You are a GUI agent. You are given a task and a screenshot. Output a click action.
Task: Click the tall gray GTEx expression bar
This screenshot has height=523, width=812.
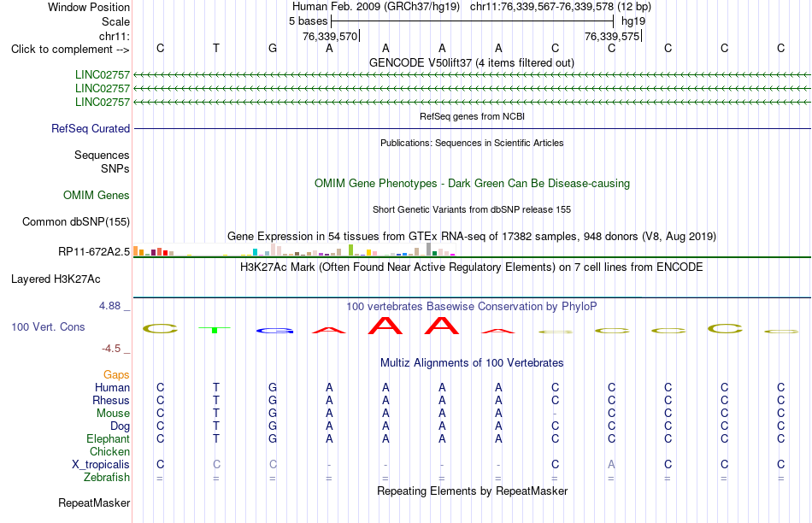coord(428,249)
